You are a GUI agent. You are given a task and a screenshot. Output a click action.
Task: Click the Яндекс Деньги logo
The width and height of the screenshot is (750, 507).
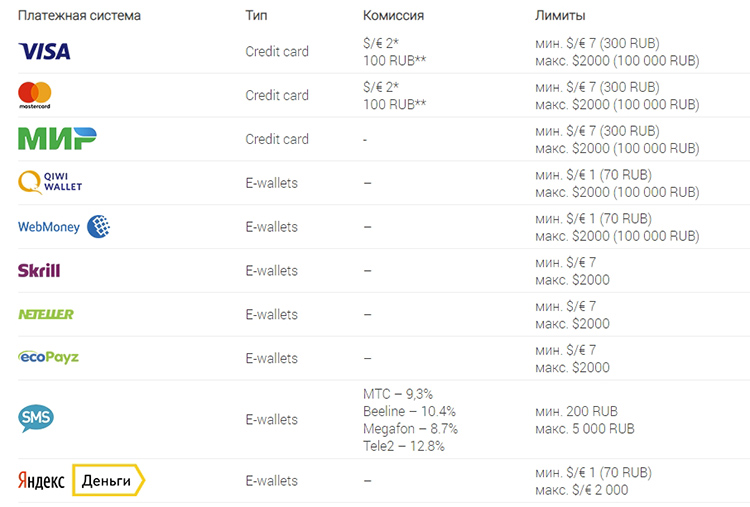81,481
